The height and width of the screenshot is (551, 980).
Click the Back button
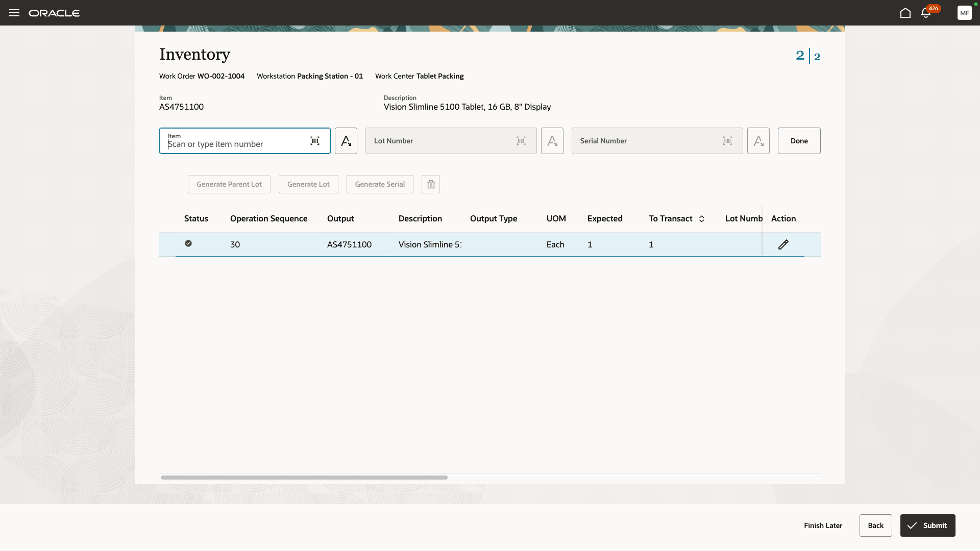tap(875, 525)
